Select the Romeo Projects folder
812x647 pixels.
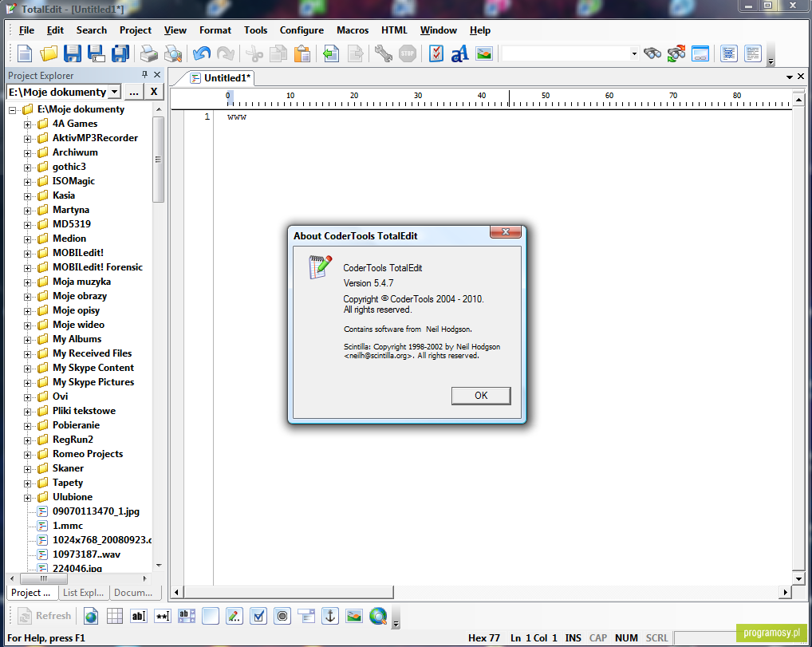[88, 454]
